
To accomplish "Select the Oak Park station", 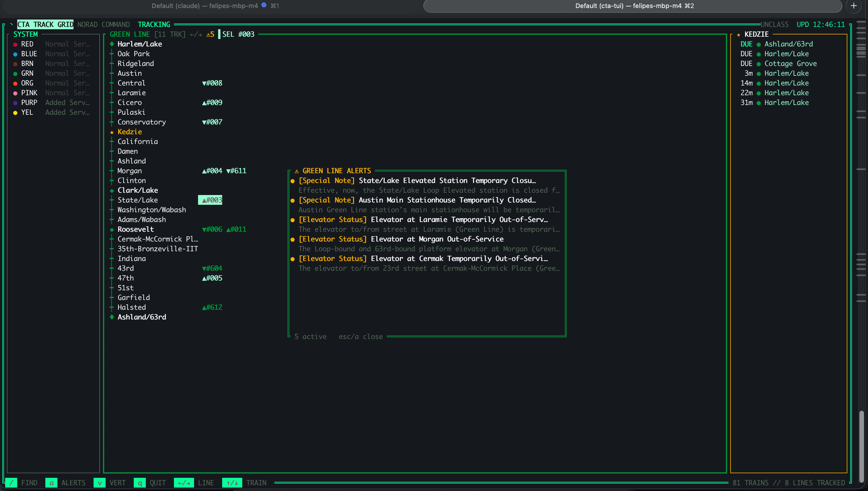I will point(134,54).
